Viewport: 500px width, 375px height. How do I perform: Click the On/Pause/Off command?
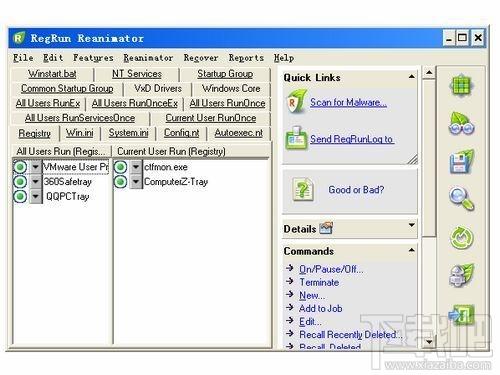tap(331, 269)
